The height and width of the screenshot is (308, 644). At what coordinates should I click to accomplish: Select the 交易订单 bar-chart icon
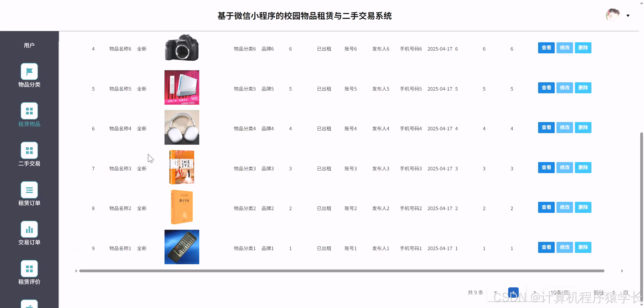tap(29, 229)
